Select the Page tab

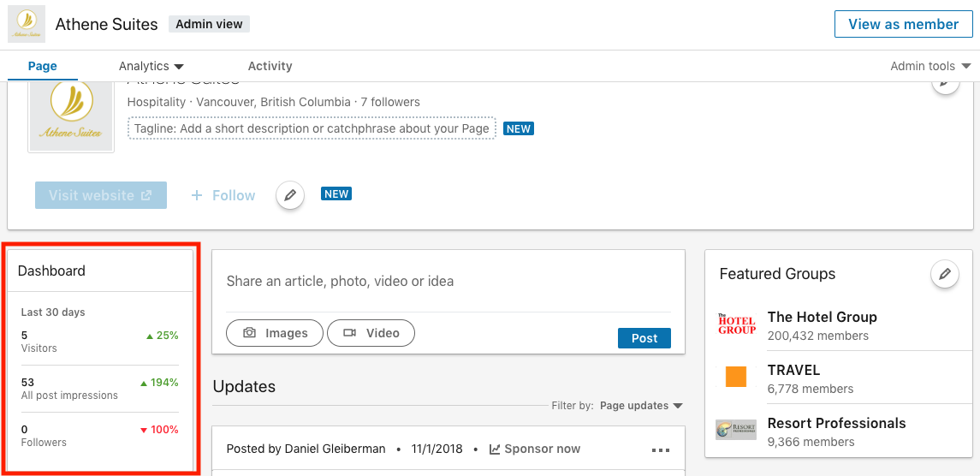tap(43, 66)
